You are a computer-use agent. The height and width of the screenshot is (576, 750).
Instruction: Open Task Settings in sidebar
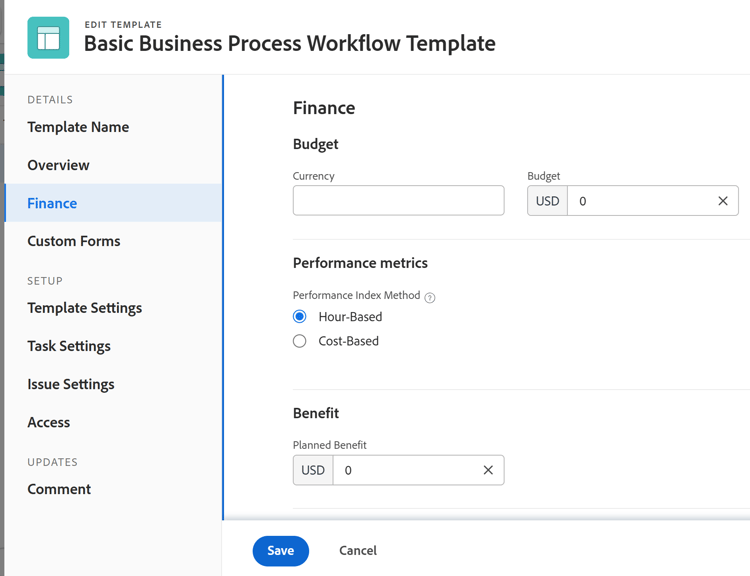pos(69,346)
